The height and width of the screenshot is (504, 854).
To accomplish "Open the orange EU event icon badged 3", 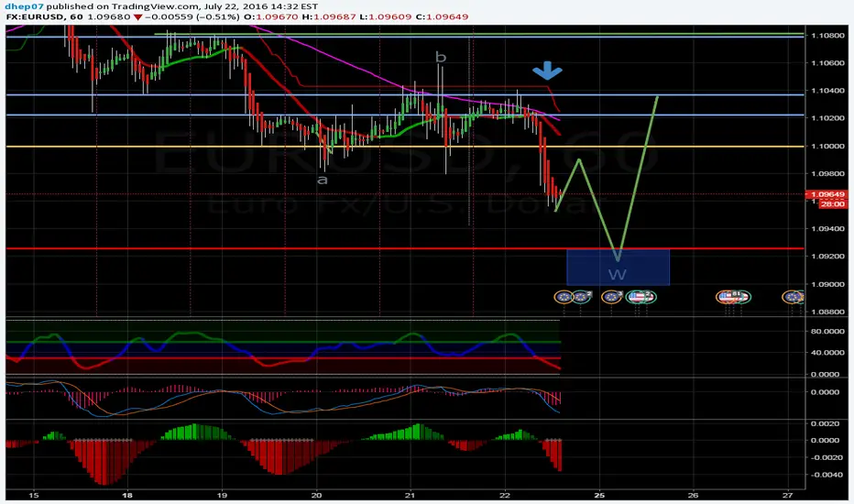I will [611, 296].
